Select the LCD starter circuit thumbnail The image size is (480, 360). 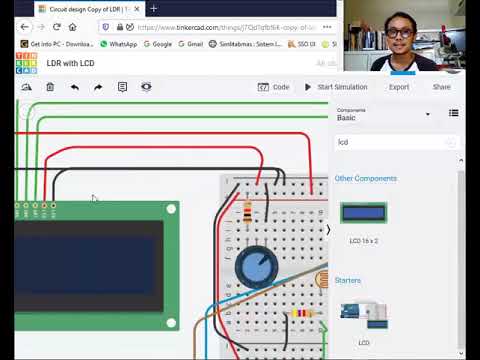point(364,316)
